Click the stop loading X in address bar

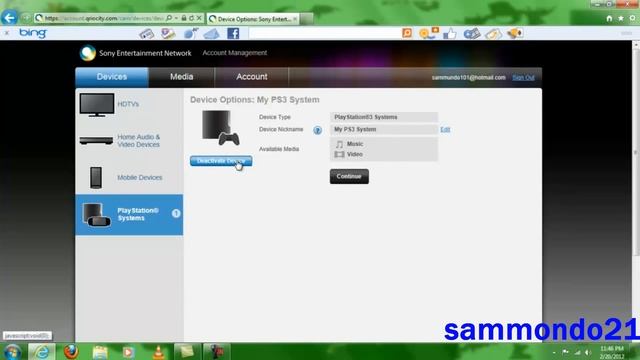point(199,18)
